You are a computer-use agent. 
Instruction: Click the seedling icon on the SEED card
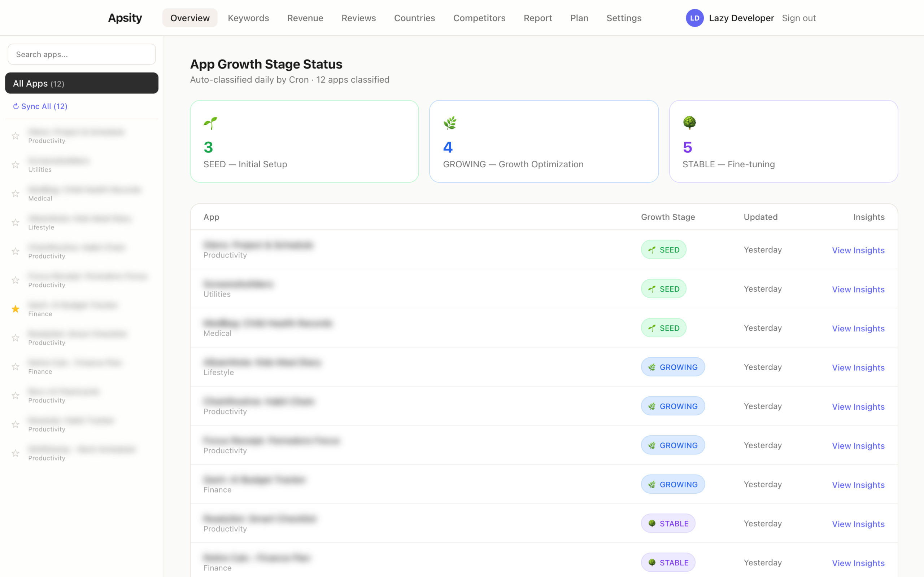pos(210,123)
